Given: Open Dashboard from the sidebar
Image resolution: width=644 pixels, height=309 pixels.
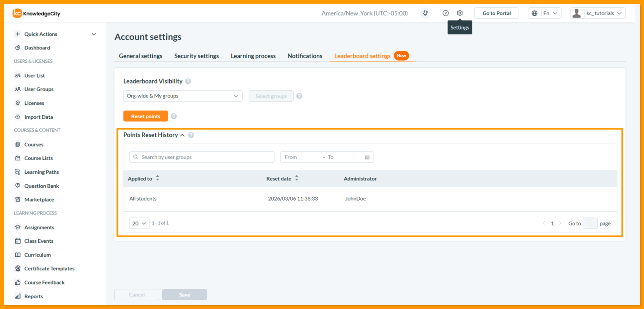Looking at the screenshot, I should click(x=37, y=48).
